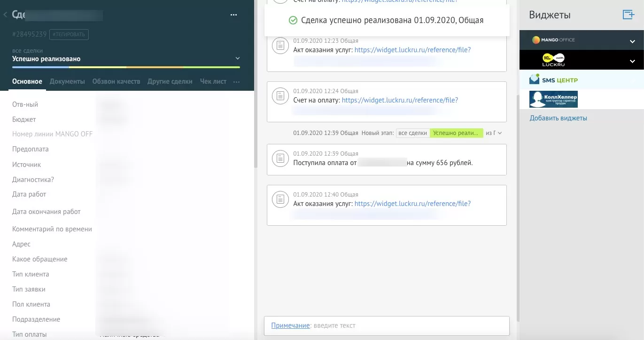Click the deal stage progress bar
This screenshot has width=644, height=340.
pyautogui.click(x=126, y=67)
